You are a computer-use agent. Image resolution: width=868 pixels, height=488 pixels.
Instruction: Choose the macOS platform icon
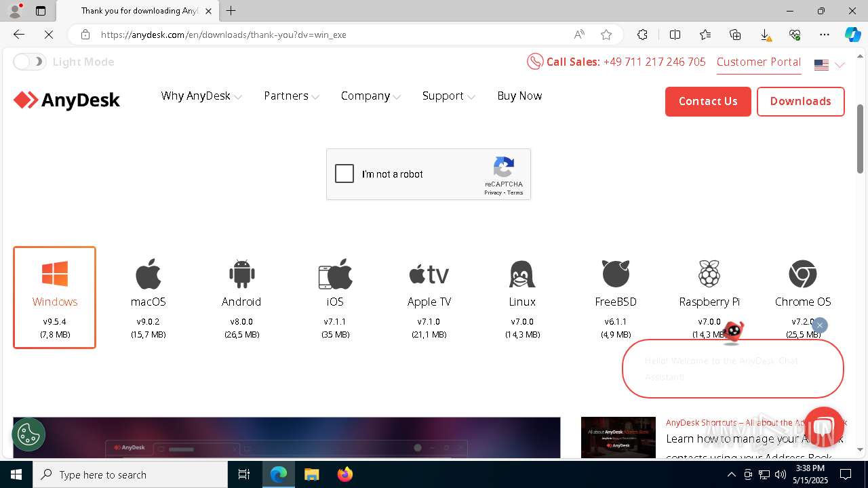[148, 274]
